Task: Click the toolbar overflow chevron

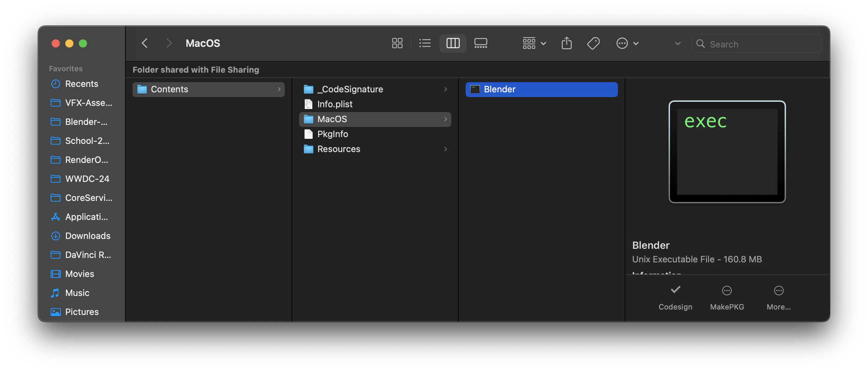Action: (x=678, y=43)
